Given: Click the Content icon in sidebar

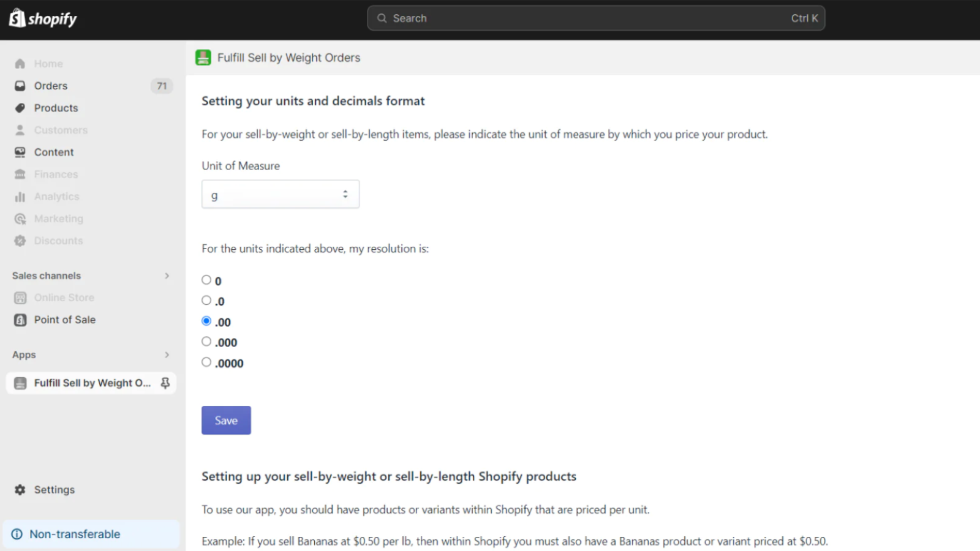Looking at the screenshot, I should point(20,152).
